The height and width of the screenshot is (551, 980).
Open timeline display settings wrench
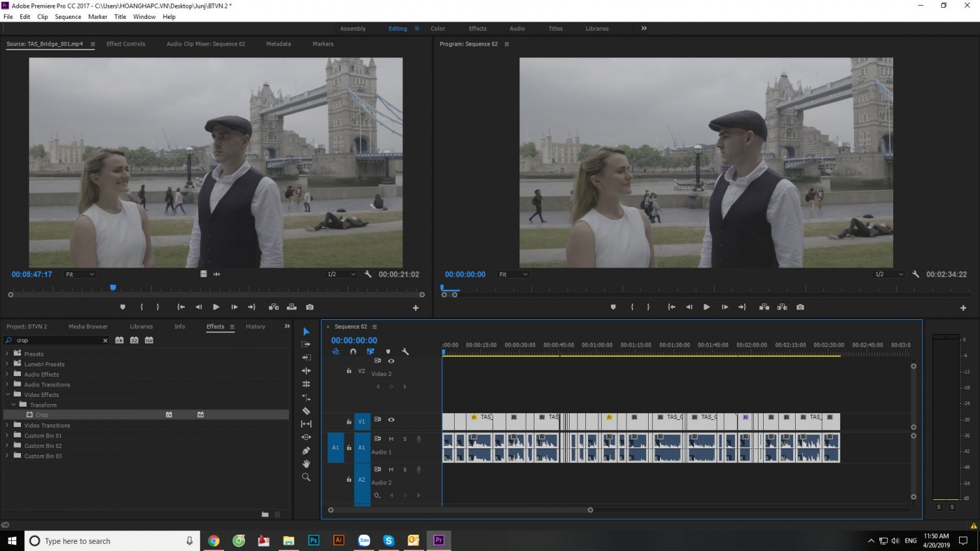[x=405, y=351]
